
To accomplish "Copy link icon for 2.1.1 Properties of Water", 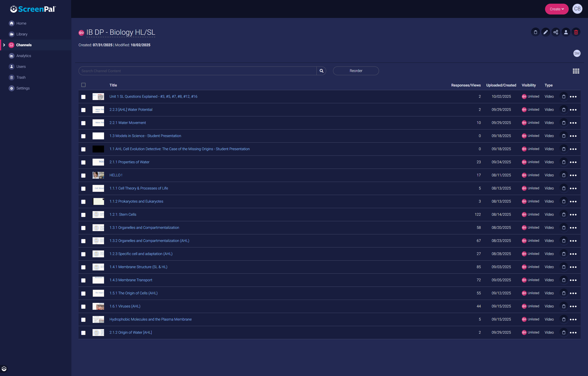I will pos(564,162).
